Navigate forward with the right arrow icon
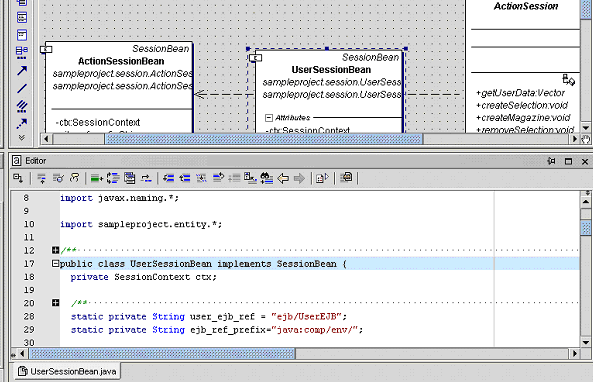The width and height of the screenshot is (593, 382). (x=299, y=178)
